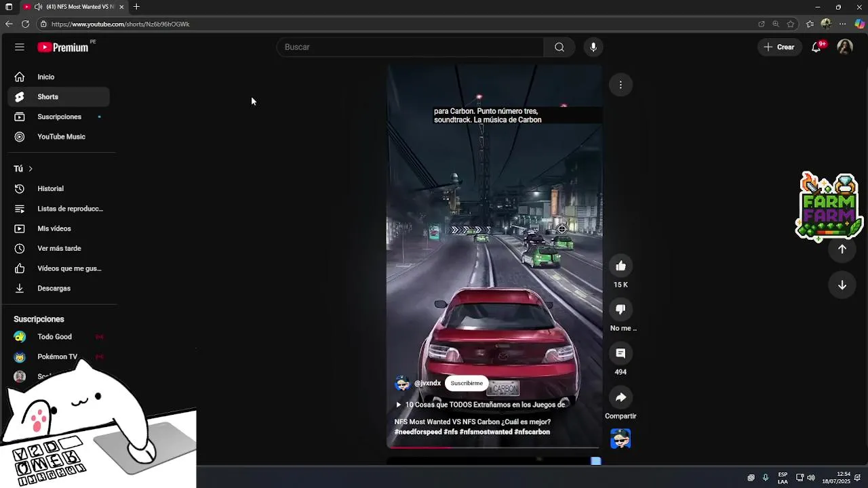Screen dimensions: 868x488
Task: Open the Windows notification center bell
Action: tap(858, 478)
